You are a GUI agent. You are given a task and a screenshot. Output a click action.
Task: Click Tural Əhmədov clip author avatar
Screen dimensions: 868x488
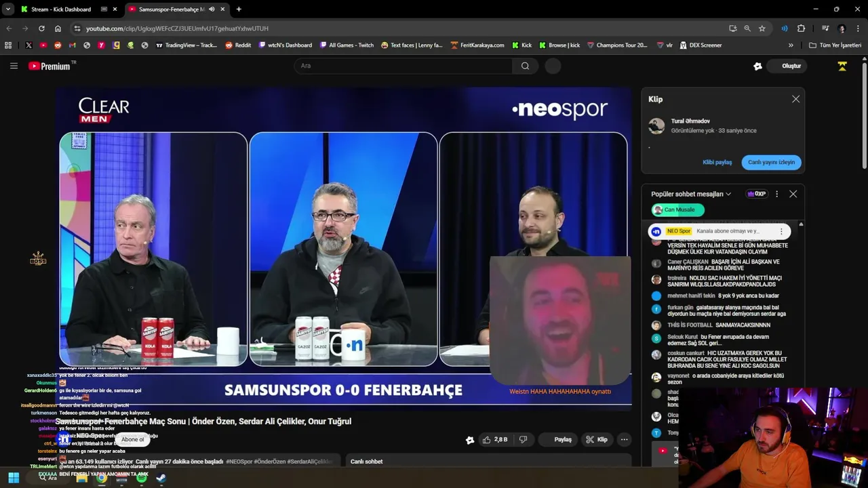coord(656,126)
